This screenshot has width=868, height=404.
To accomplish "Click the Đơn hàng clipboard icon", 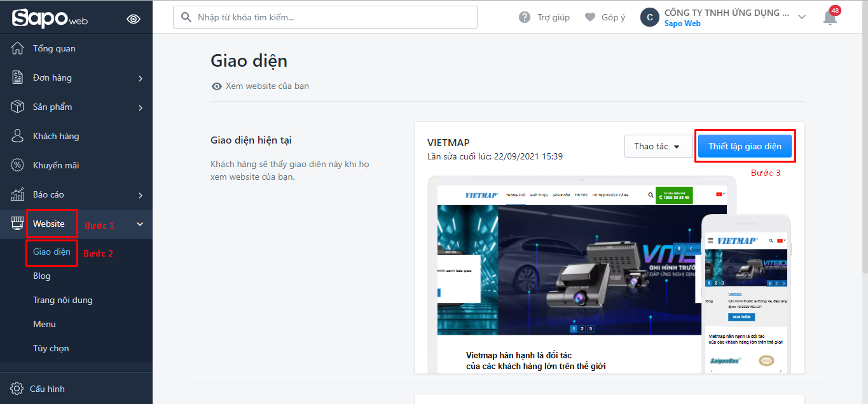I will click(18, 77).
